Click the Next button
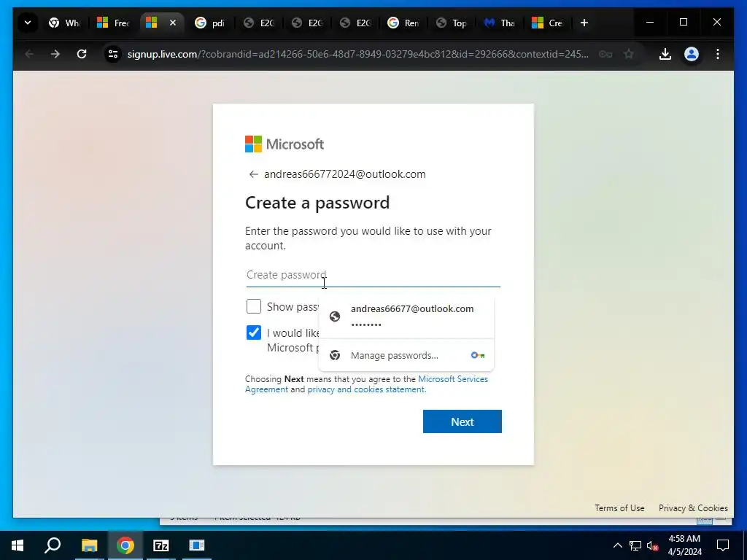The height and width of the screenshot is (560, 747). 462,421
